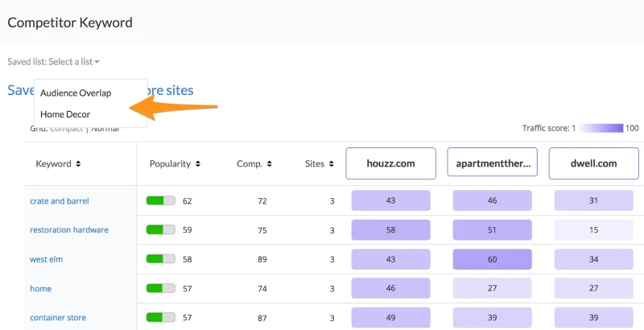Select houzz.com score 43 for crate and barrel
This screenshot has height=330, width=644.
pos(390,200)
